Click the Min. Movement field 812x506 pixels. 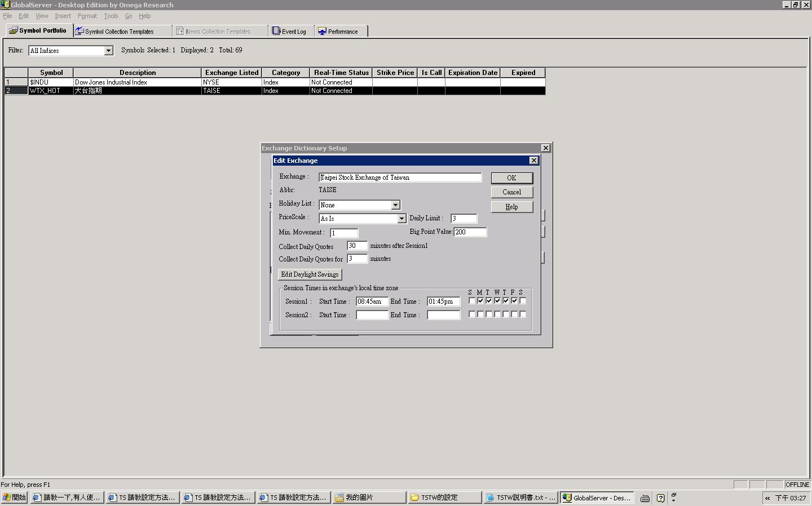tap(344, 233)
